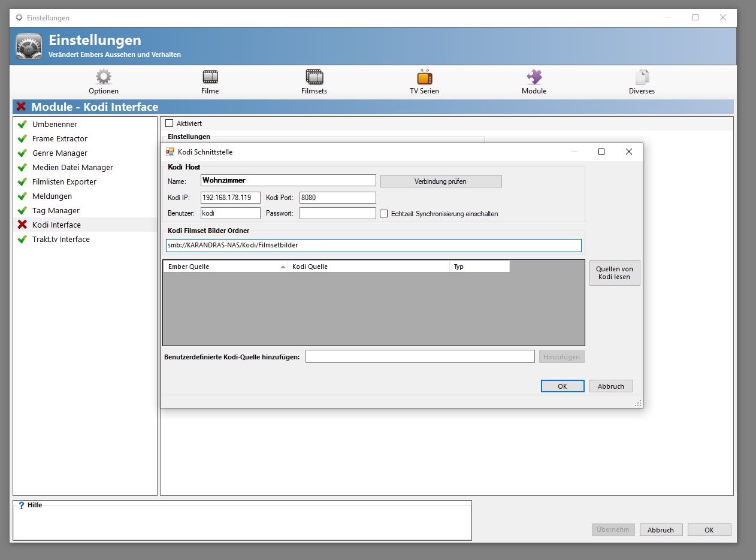Image resolution: width=756 pixels, height=560 pixels.
Task: Click the checkmark next to Medien Datei Manager
Action: 22,167
